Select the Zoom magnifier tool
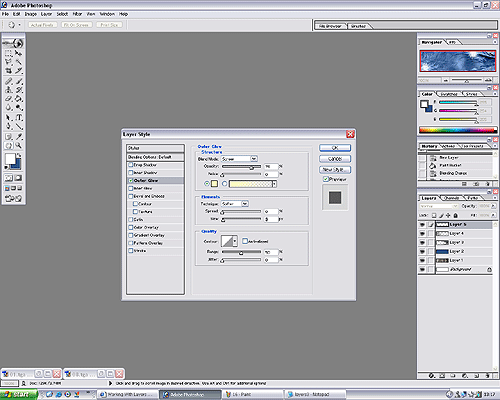Viewport: 500px width, 400px height. coord(19,145)
